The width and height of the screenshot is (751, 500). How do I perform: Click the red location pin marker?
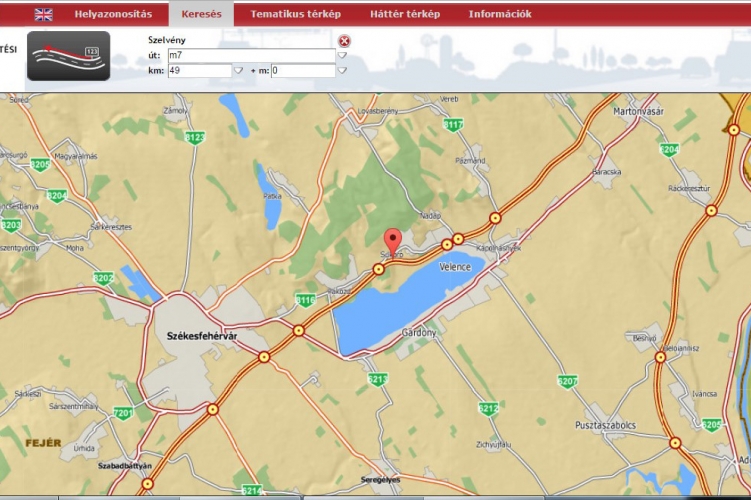pos(393,241)
